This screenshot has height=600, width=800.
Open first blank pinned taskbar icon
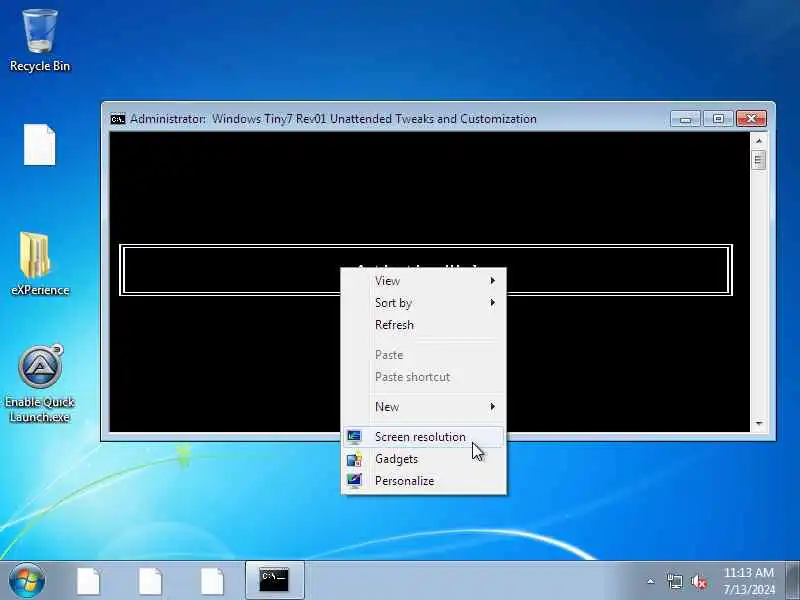pyautogui.click(x=89, y=581)
